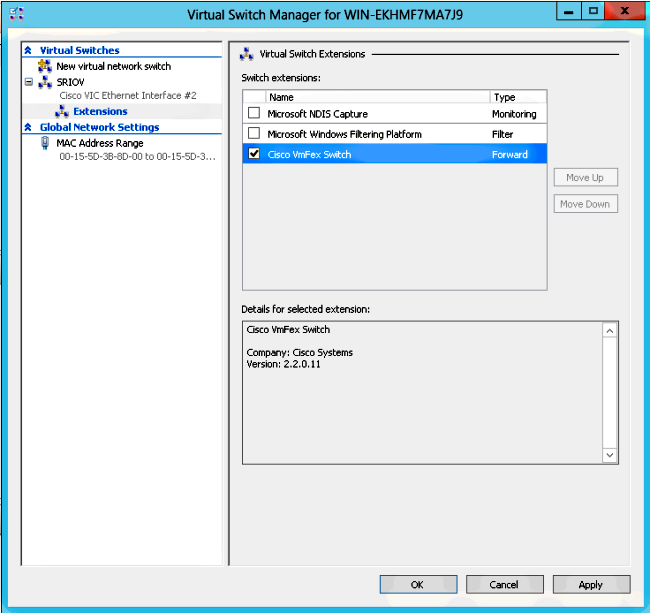Click Virtual Switches section header

click(80, 50)
